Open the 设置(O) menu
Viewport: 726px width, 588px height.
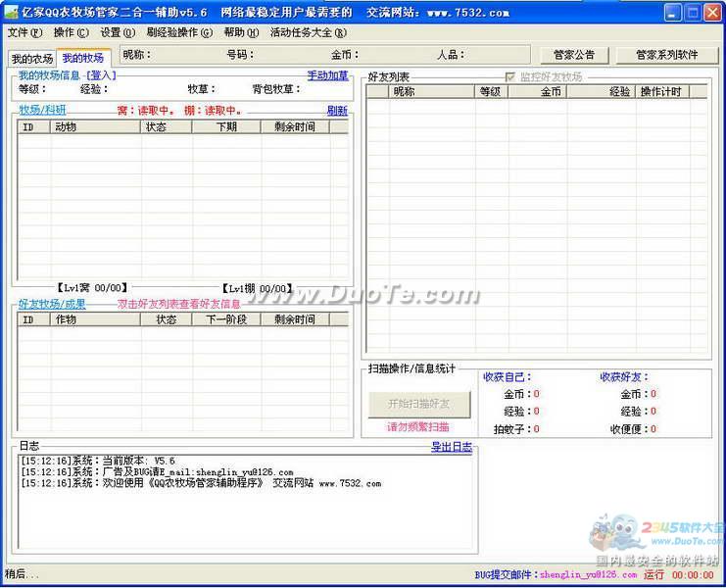pos(118,33)
